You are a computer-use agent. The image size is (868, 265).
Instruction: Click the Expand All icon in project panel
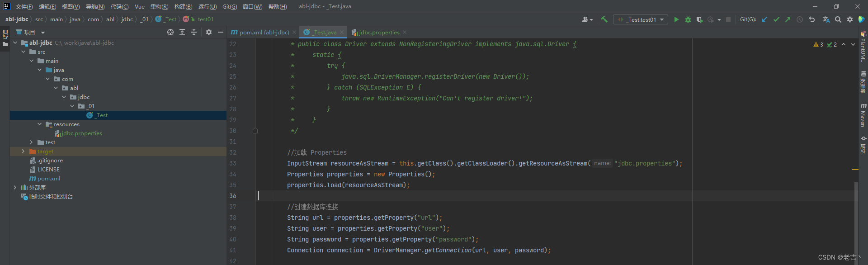click(x=182, y=32)
